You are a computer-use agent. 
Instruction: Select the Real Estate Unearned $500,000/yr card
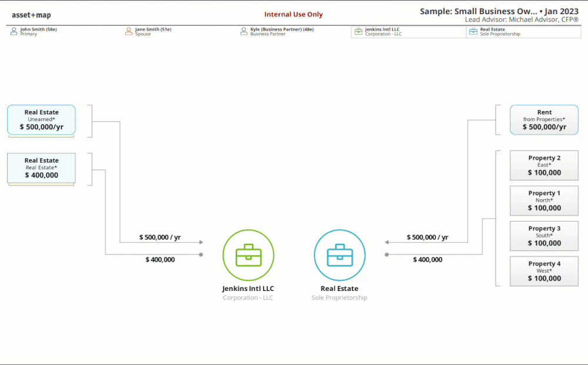(41, 120)
